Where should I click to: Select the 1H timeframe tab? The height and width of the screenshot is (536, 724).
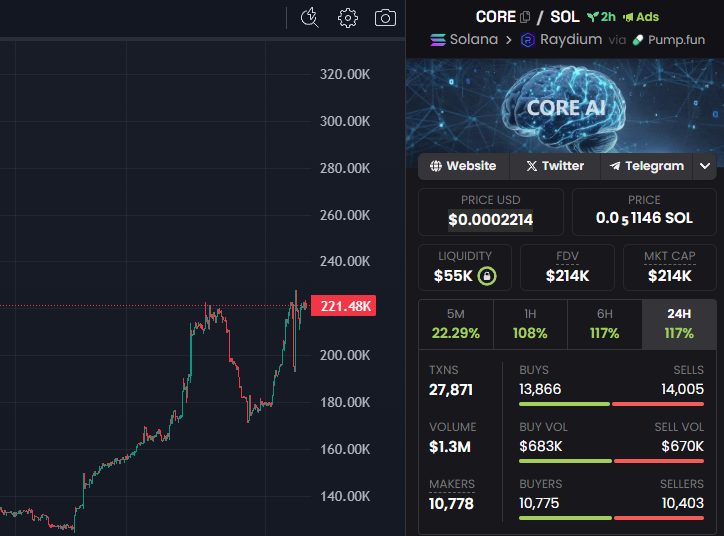click(x=530, y=324)
